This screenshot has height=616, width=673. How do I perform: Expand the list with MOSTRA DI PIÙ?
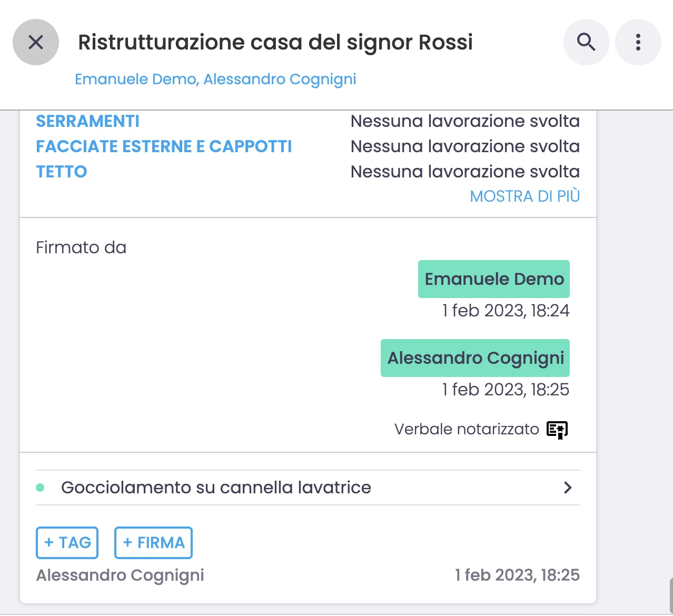pos(524,196)
